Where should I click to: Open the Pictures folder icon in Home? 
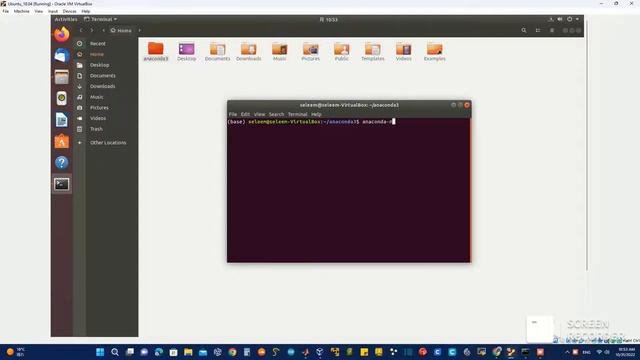(311, 52)
